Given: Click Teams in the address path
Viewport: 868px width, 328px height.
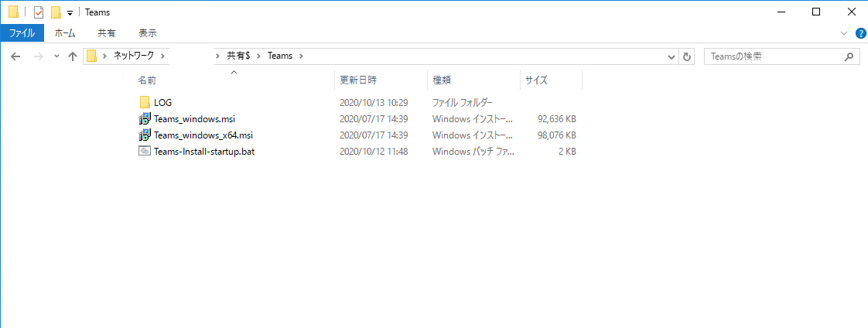Looking at the screenshot, I should (x=279, y=56).
